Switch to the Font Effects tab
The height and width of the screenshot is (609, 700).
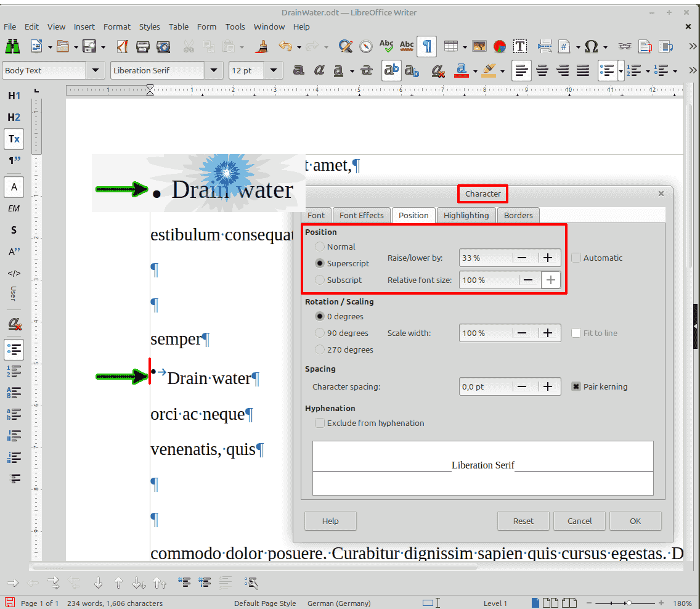coord(361,215)
